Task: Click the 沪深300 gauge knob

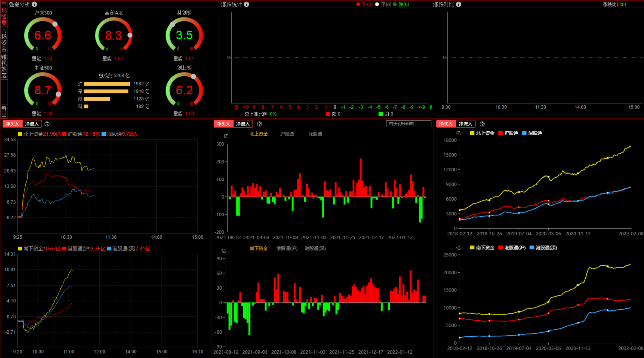Action: [55, 24]
